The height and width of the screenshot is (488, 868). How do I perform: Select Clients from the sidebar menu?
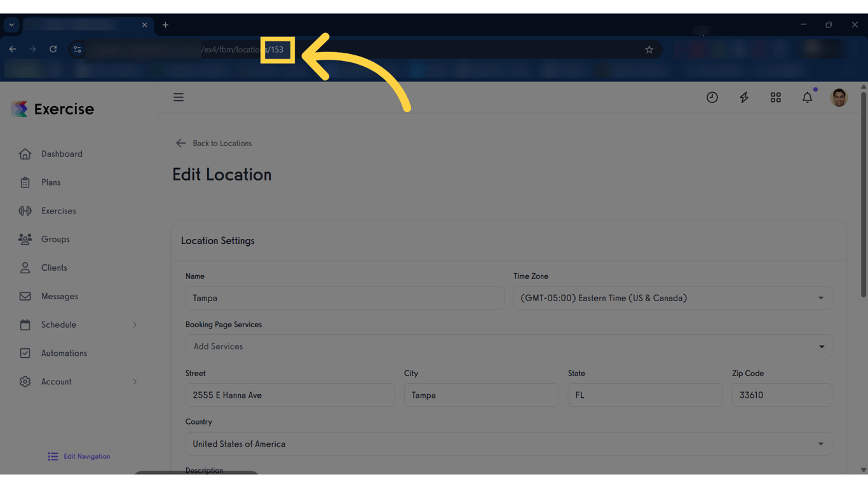[x=54, y=268]
